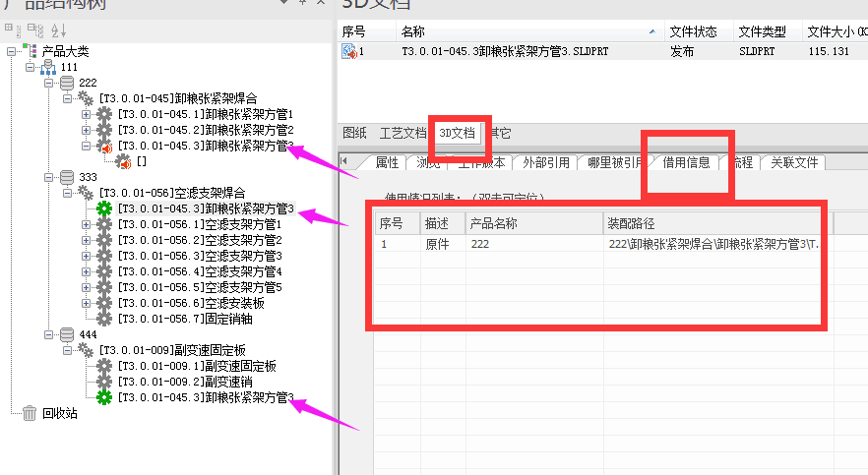Switch to the 工艺文档 tab

click(403, 133)
